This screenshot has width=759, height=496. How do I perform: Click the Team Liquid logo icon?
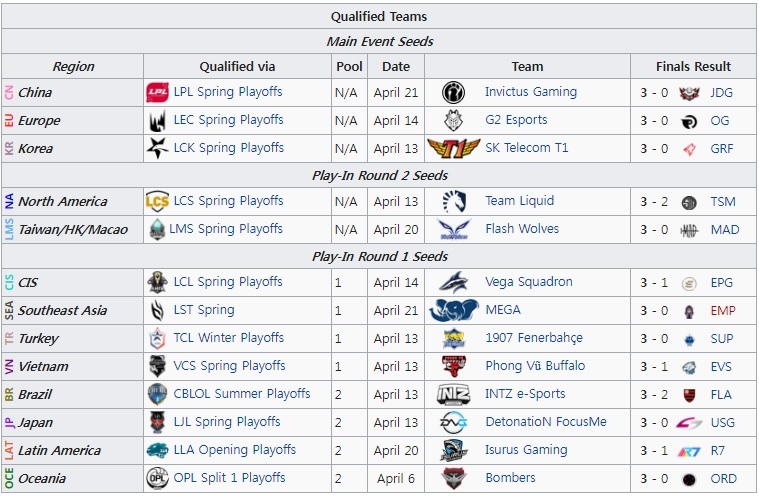click(453, 201)
